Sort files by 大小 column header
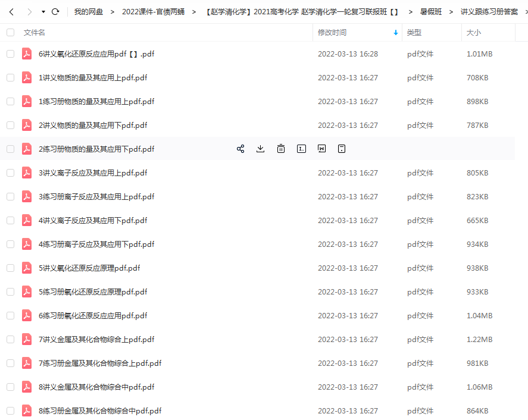Screen dimensions: 528x420 (474, 33)
